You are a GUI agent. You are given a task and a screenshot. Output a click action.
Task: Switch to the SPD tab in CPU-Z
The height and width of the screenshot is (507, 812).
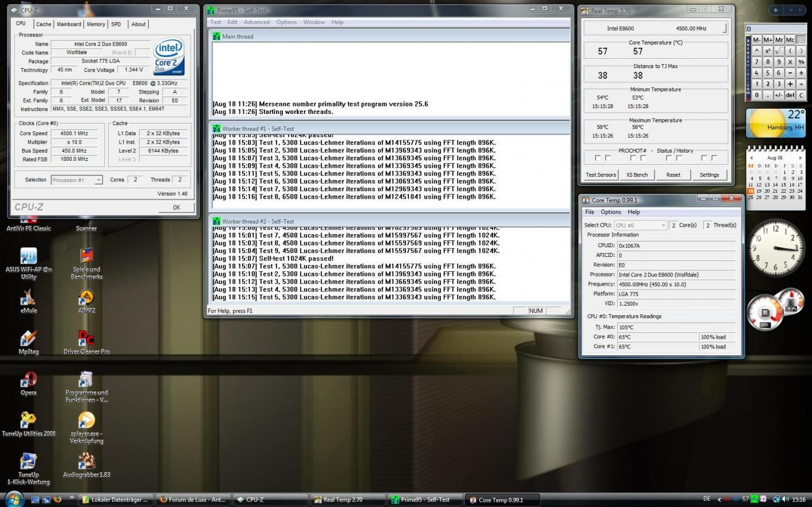pos(116,24)
